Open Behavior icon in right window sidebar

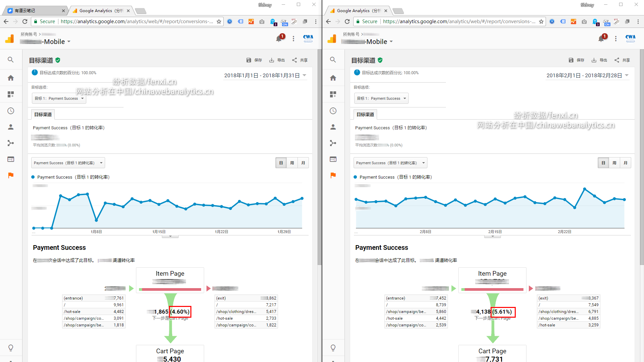click(x=333, y=159)
